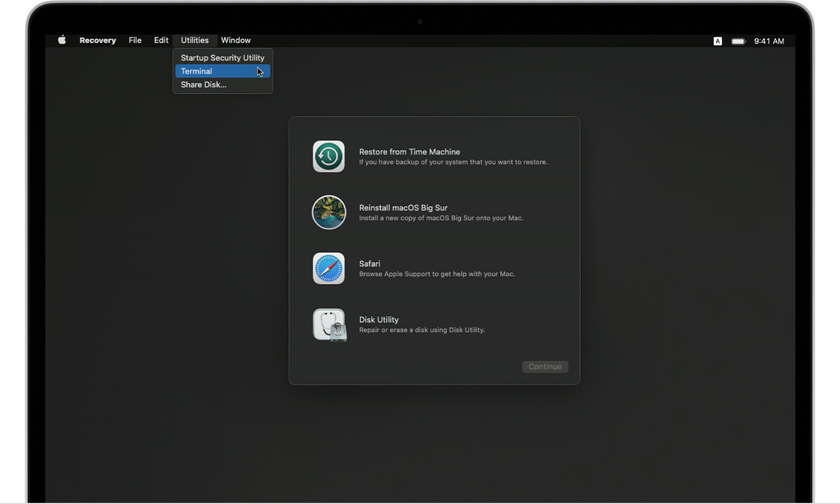The height and width of the screenshot is (504, 840).
Task: Select the Time Machine restore icon
Action: click(x=329, y=157)
